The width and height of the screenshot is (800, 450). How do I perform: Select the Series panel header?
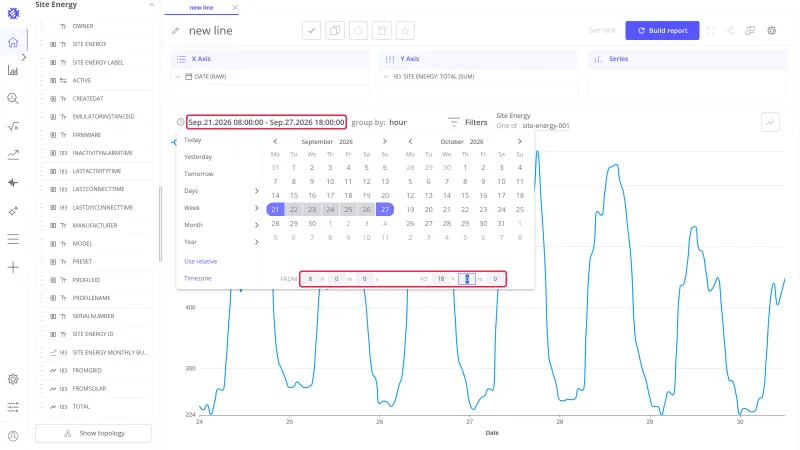pyautogui.click(x=688, y=59)
